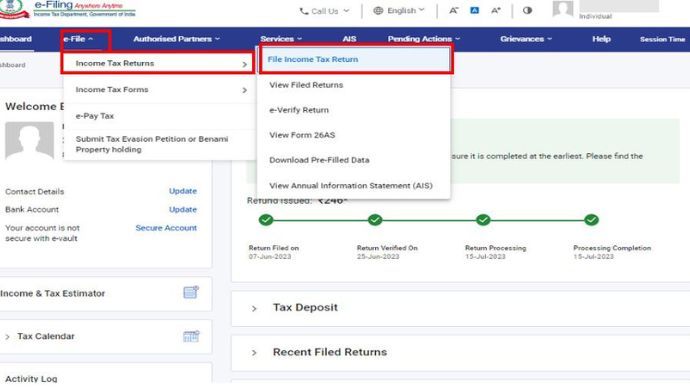The width and height of the screenshot is (690, 388).
Task: Click the Secure Account link
Action: coord(166,228)
